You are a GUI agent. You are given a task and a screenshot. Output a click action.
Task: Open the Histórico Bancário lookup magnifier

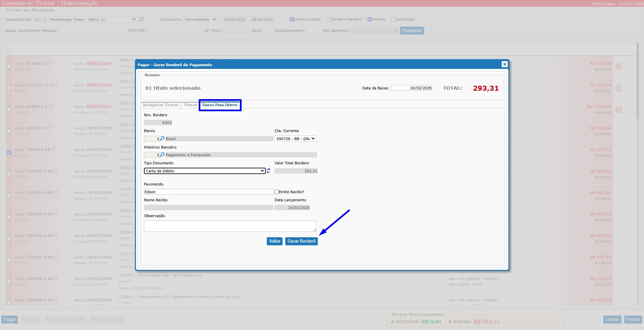pyautogui.click(x=162, y=155)
